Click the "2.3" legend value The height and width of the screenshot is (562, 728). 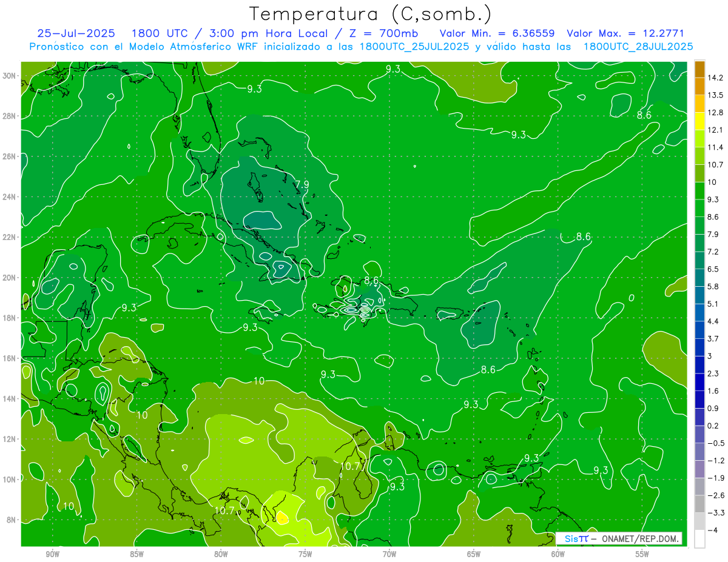pyautogui.click(x=713, y=373)
